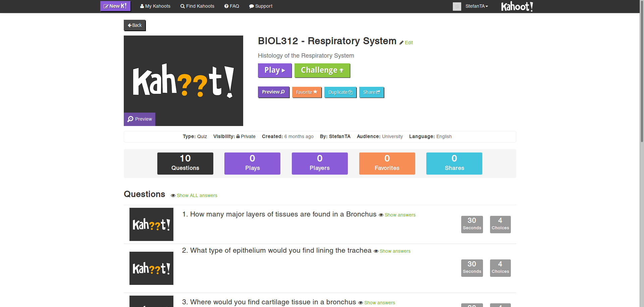Click 'Type: Quiz' text
The height and width of the screenshot is (307, 644).
[195, 136]
